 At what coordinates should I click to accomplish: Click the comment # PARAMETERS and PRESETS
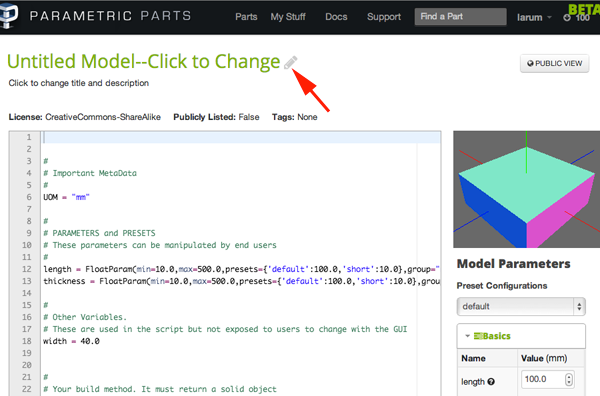[x=99, y=233]
